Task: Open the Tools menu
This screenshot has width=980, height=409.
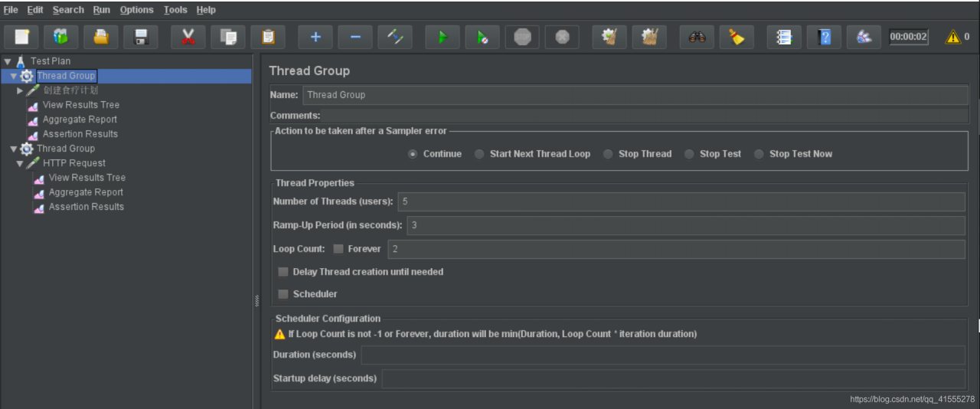Action: [x=175, y=10]
